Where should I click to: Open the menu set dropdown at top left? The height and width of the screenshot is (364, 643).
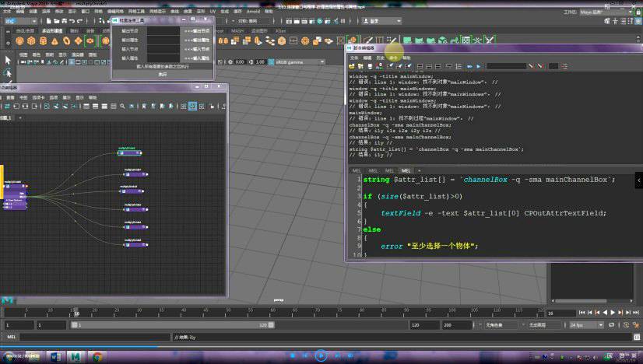point(20,21)
